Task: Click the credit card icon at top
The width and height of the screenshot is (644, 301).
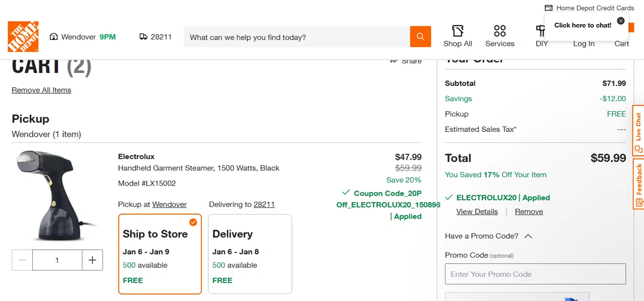Action: pos(548,8)
